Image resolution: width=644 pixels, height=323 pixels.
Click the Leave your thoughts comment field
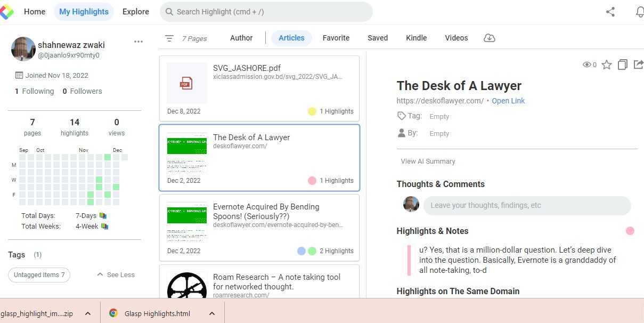[527, 205]
